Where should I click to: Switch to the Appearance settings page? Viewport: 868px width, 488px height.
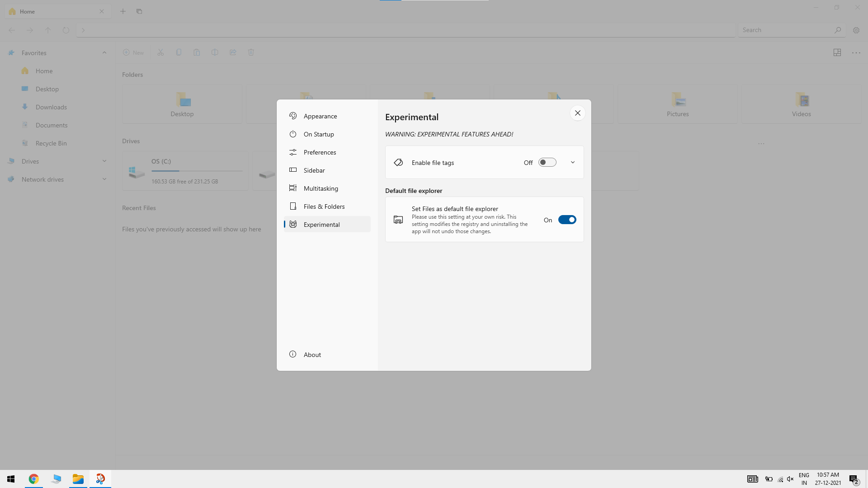click(320, 116)
